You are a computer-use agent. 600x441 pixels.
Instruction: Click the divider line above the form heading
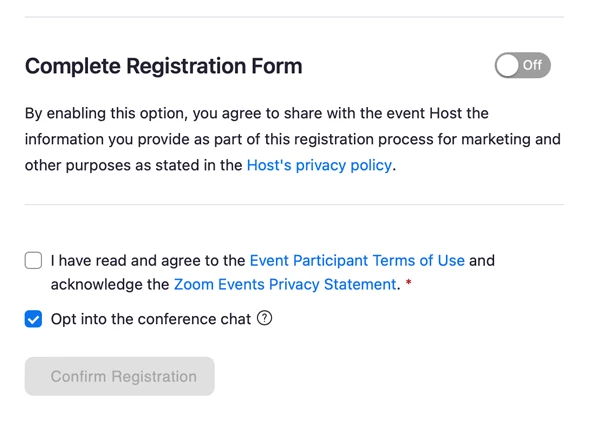click(x=293, y=17)
